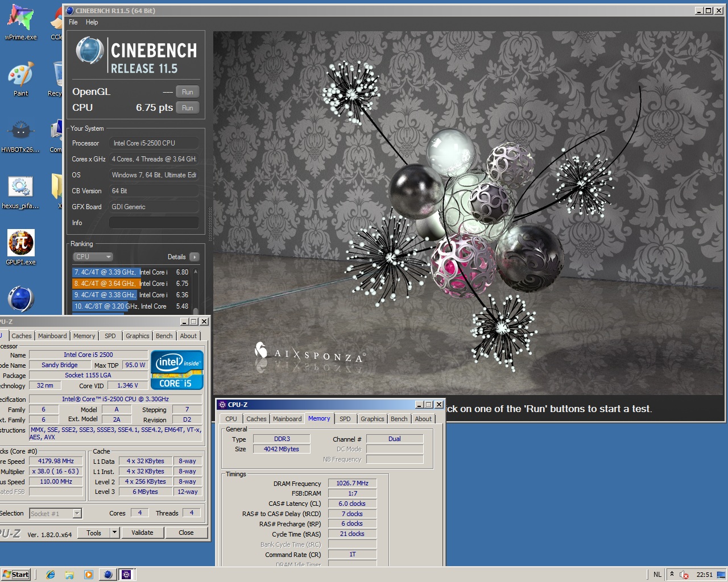This screenshot has height=582, width=728.
Task: Open the Bench tab in the CPU-Z Memory window
Action: [399, 419]
